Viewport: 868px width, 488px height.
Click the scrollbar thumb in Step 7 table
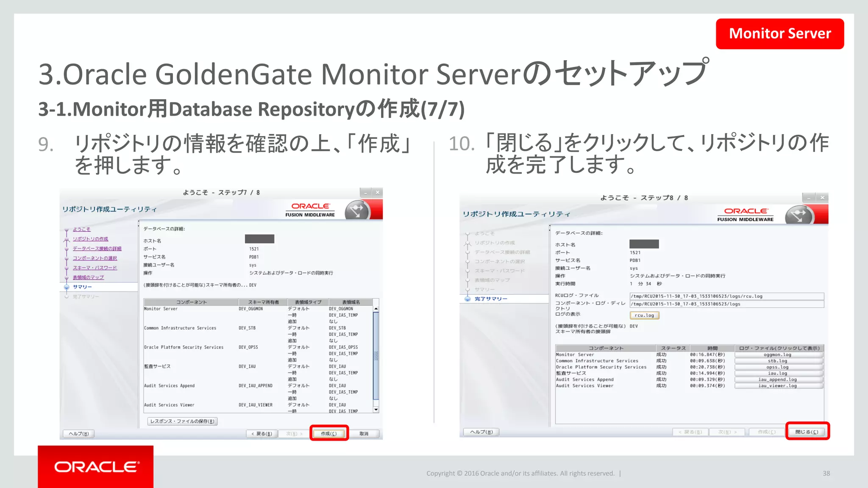[376, 356]
